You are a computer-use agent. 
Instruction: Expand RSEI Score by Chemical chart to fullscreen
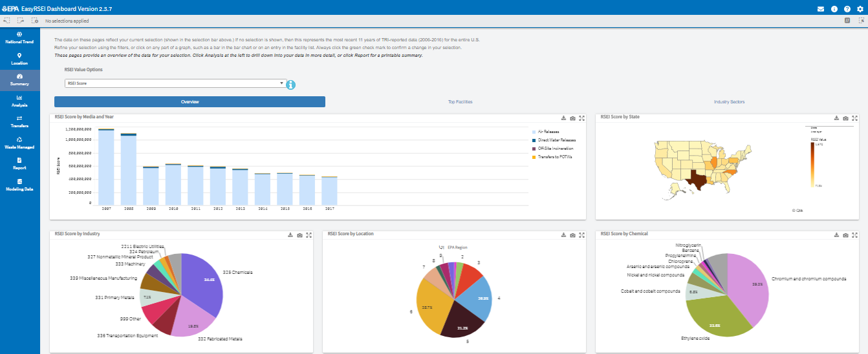(x=855, y=235)
